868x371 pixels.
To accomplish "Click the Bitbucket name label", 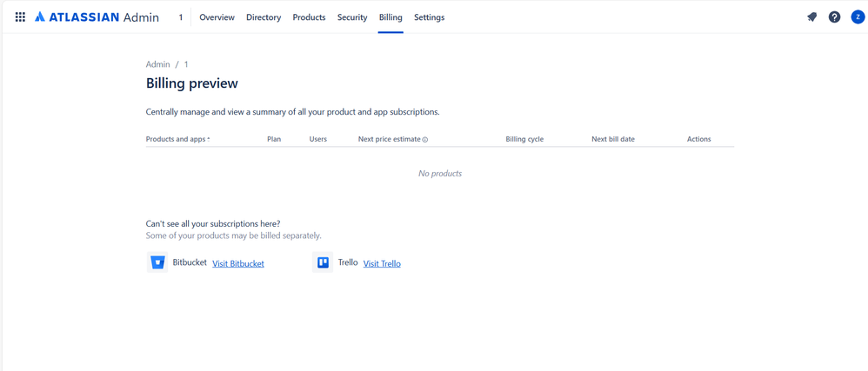I will coord(190,262).
